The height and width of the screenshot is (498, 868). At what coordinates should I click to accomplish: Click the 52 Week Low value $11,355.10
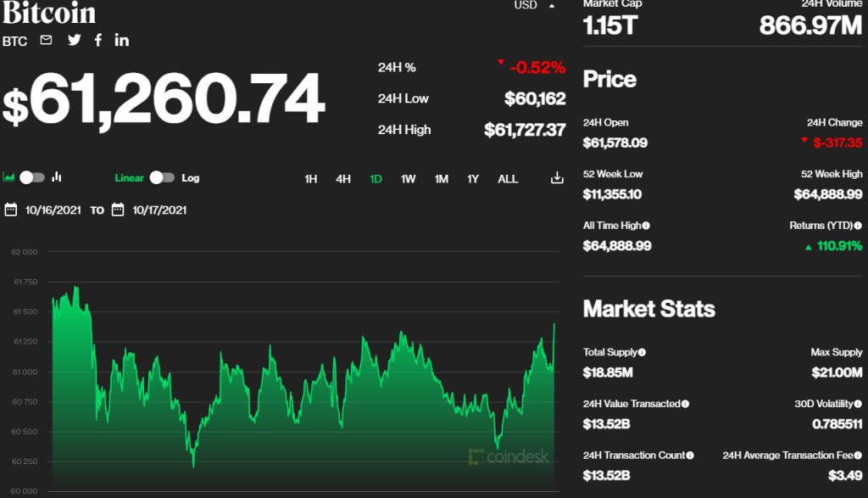coord(612,194)
